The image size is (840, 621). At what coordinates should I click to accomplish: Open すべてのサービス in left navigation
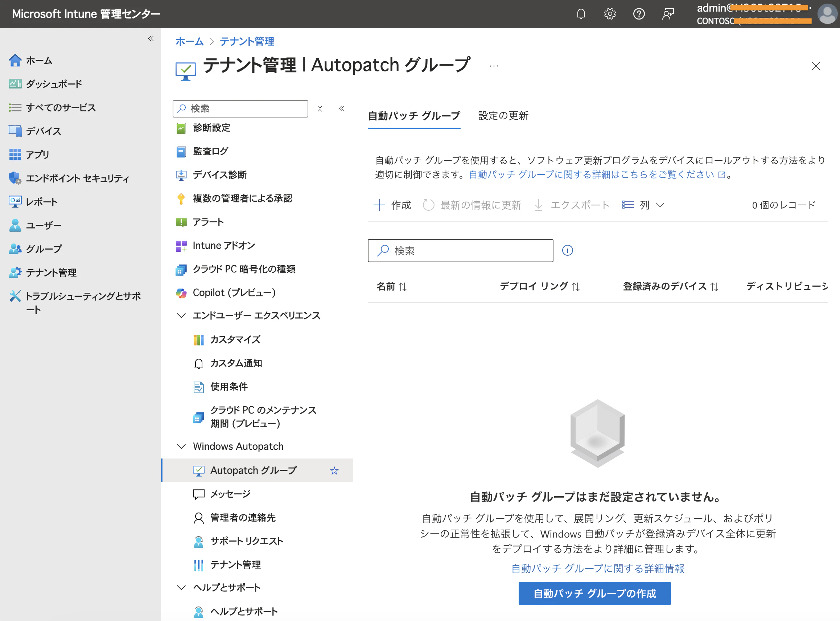click(x=52, y=107)
